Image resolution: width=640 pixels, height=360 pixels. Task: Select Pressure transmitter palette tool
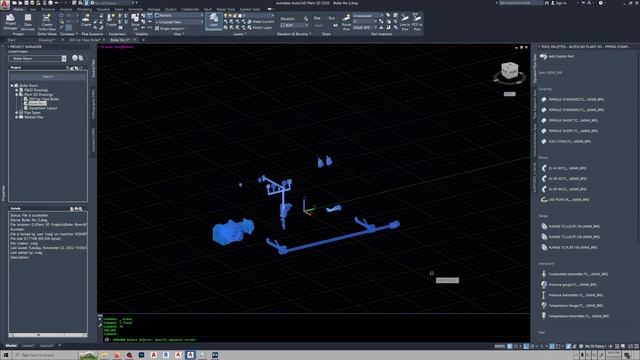(571, 295)
